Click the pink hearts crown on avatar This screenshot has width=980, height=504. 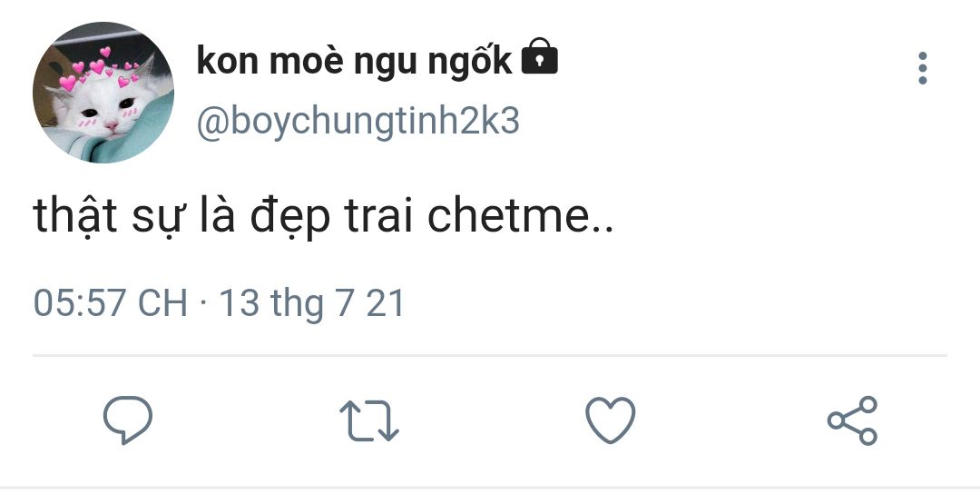pos(99,69)
